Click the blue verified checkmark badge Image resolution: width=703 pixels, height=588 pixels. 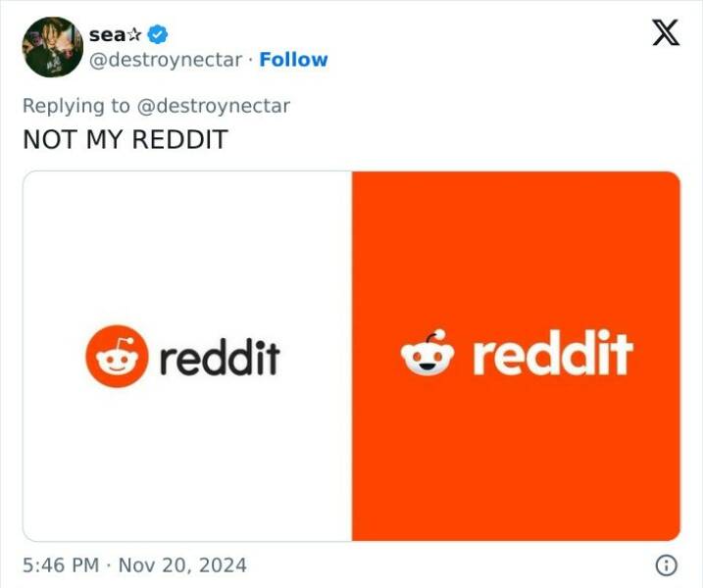click(158, 34)
